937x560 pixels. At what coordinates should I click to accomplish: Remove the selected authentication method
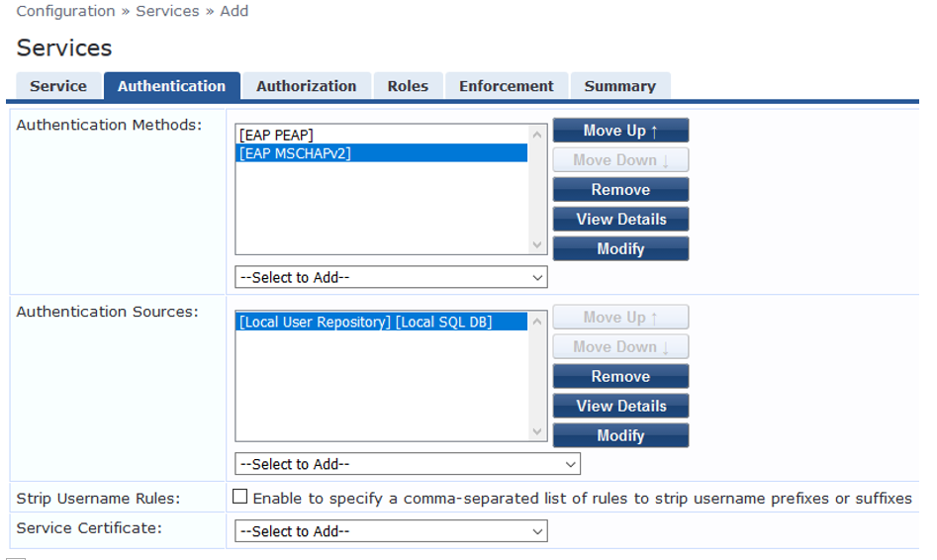click(x=620, y=190)
